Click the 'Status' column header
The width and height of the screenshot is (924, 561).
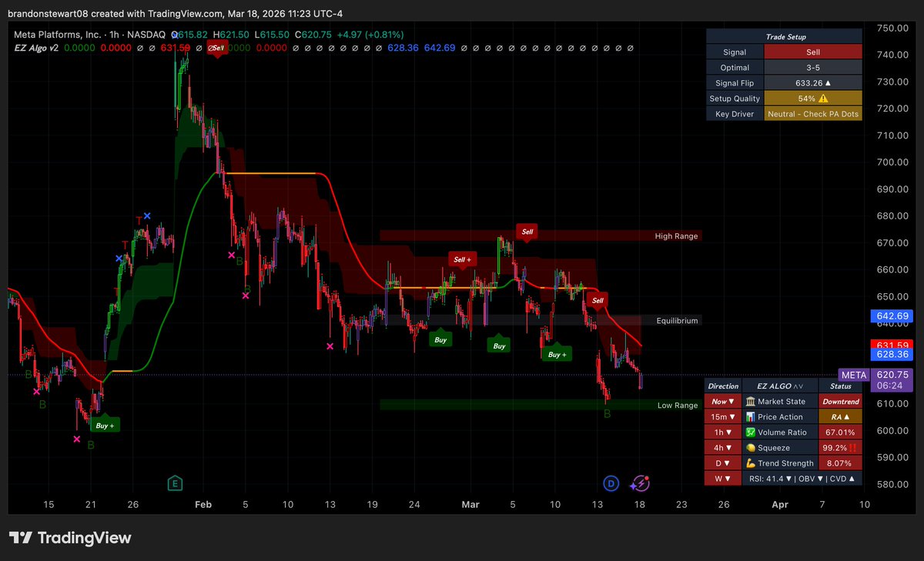(841, 386)
